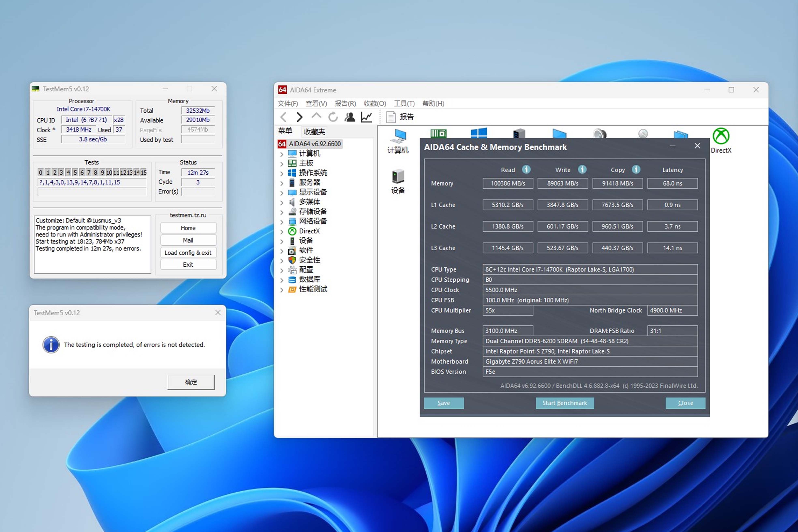Select 服务器 server icon in tree

coord(292,182)
